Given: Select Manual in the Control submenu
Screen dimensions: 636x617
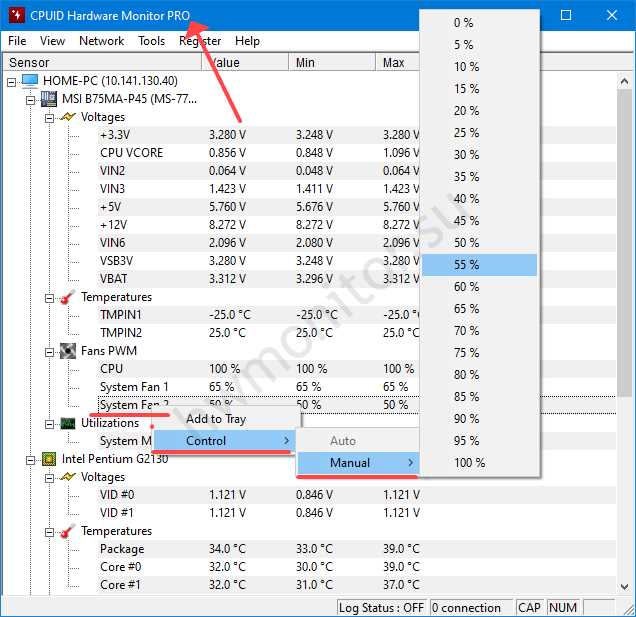Looking at the screenshot, I should pos(358,463).
